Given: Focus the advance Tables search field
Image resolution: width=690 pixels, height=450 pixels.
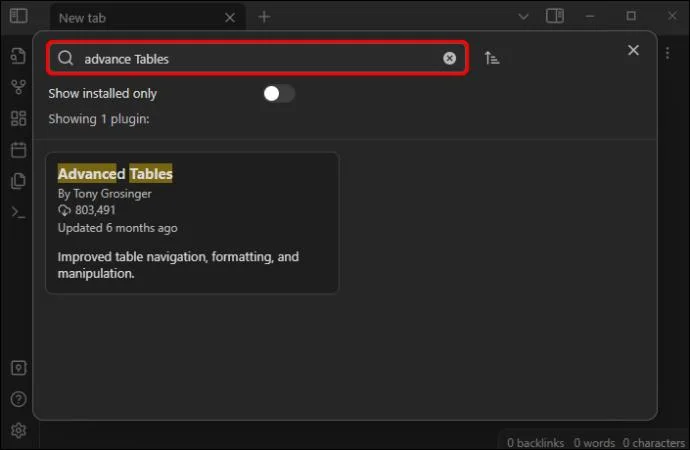Looking at the screenshot, I should coord(257,58).
